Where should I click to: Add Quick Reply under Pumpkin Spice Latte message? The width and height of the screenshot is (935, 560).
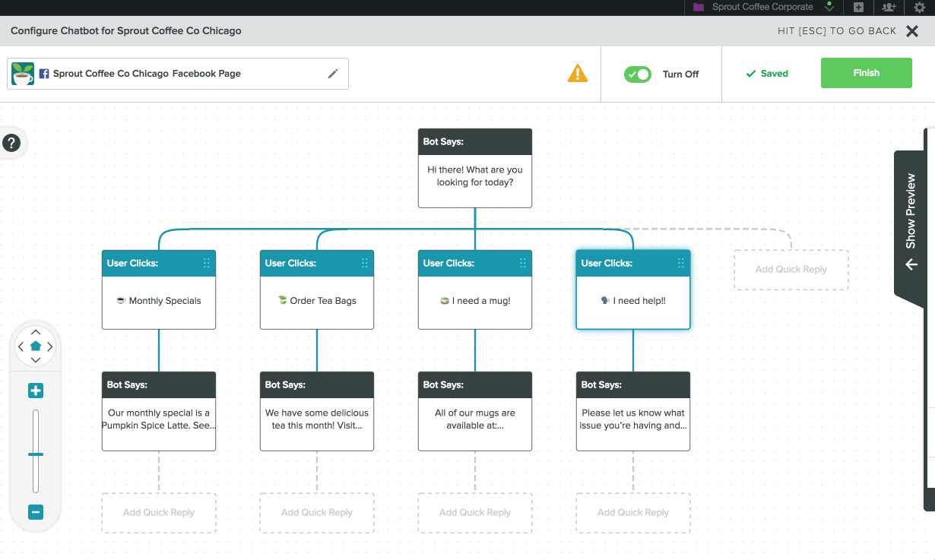159,512
